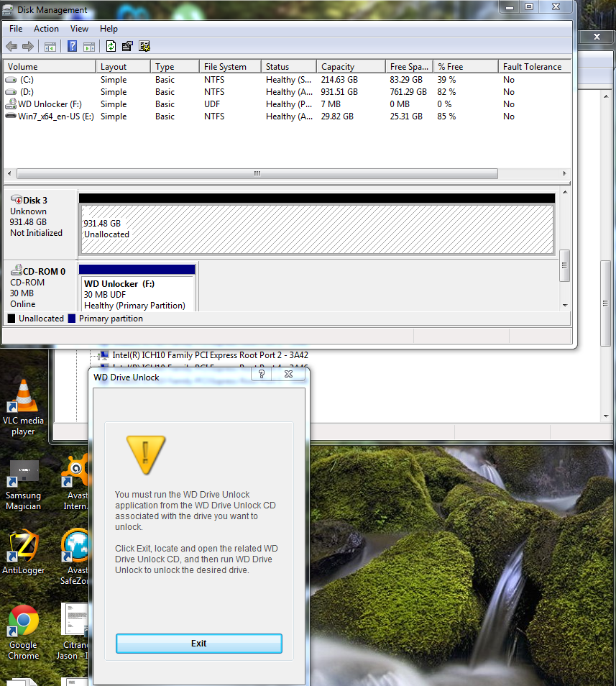Viewport: 616px width, 686px height.
Task: Sort by the File System column header
Action: point(231,66)
